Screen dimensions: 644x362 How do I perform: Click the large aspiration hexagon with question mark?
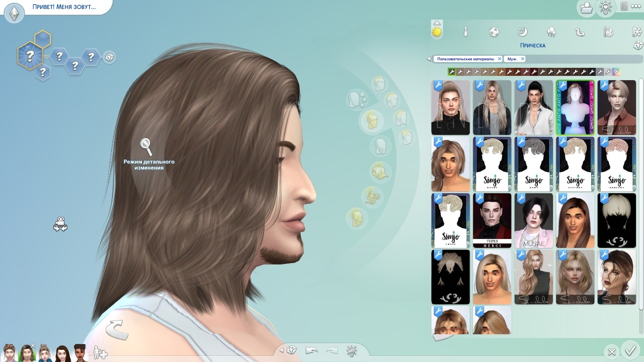30,56
